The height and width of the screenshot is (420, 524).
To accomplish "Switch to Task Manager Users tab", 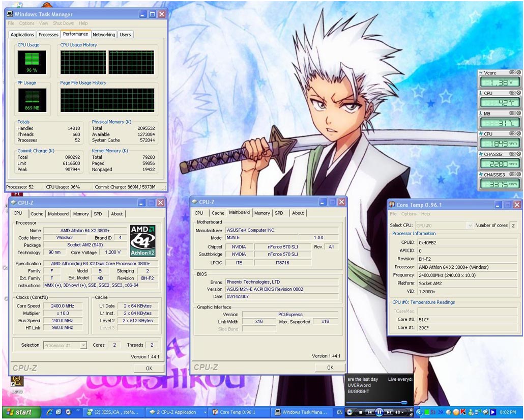I will (x=125, y=35).
